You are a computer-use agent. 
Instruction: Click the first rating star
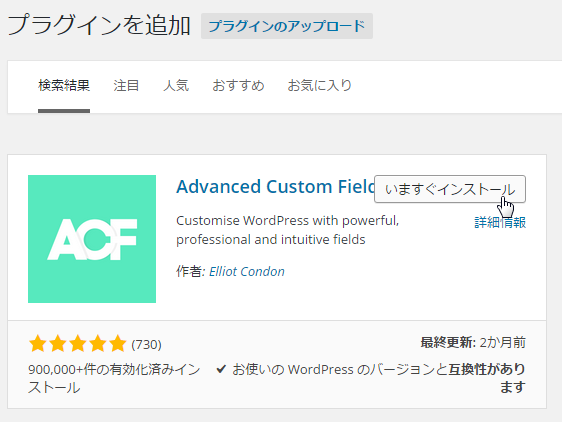pyautogui.click(x=38, y=343)
